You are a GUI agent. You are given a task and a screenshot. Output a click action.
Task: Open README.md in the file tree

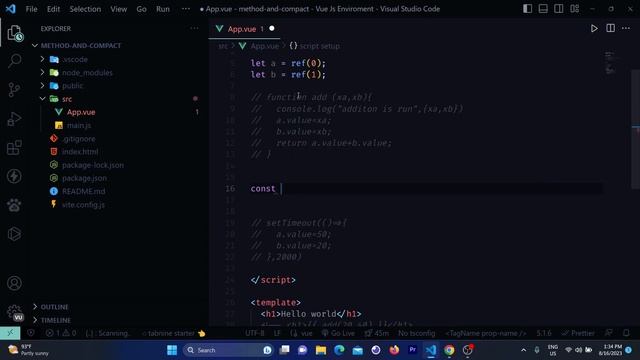click(83, 191)
